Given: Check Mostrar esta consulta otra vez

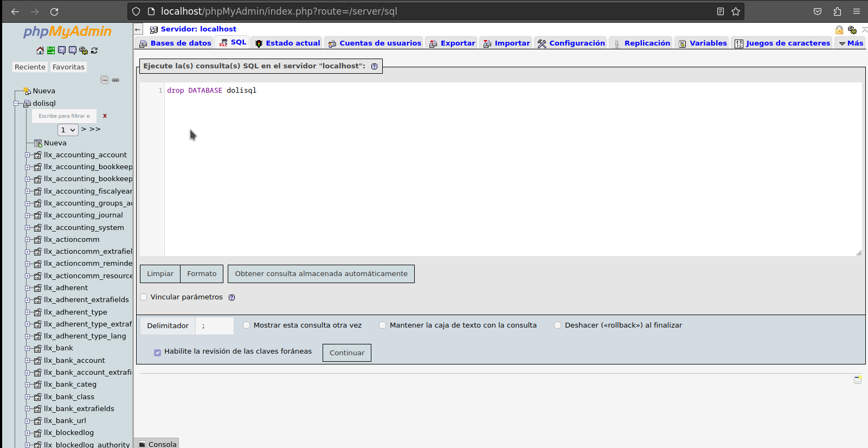Looking at the screenshot, I should 247,325.
